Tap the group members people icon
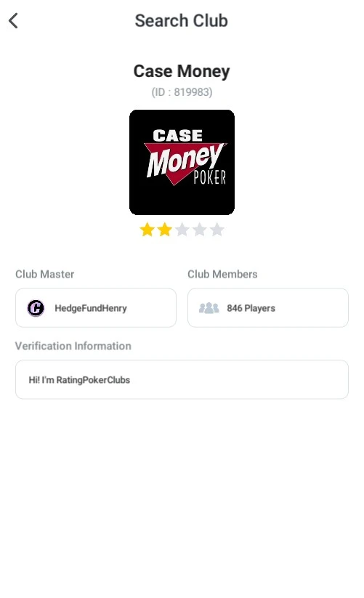 point(209,308)
